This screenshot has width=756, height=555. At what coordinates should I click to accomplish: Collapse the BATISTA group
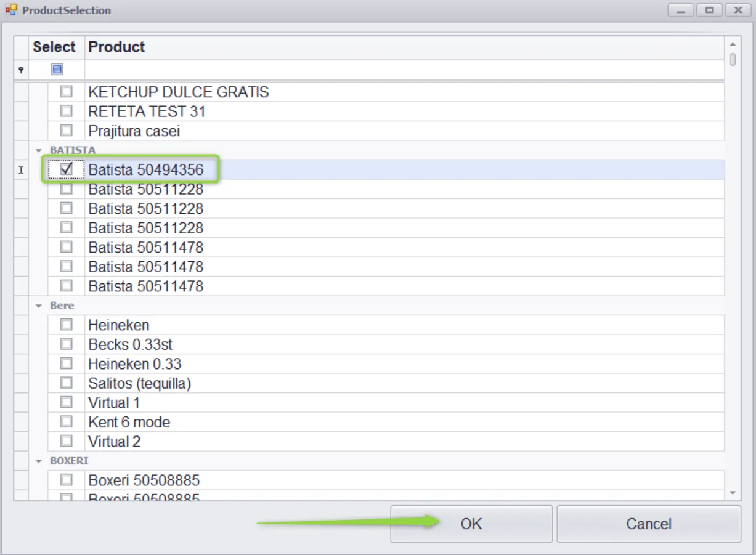pos(39,150)
